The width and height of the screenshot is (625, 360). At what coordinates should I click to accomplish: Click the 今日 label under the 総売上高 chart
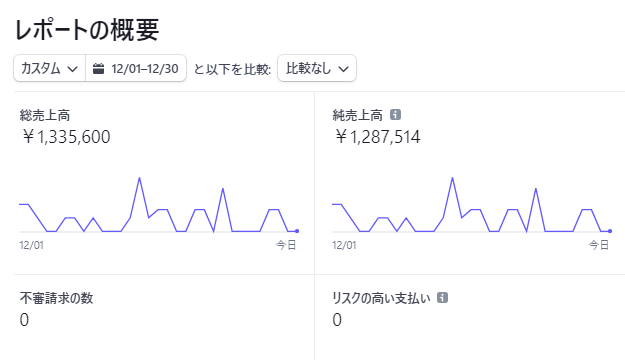coord(286,245)
